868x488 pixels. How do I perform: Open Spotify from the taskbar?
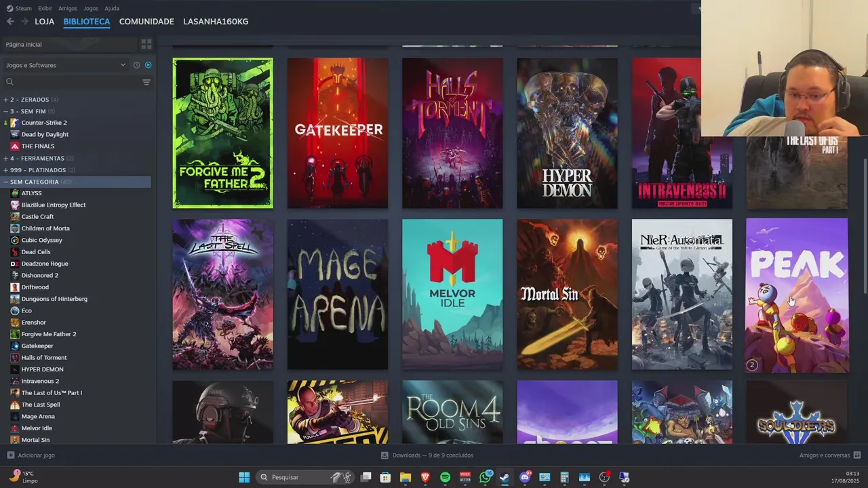coord(445,477)
